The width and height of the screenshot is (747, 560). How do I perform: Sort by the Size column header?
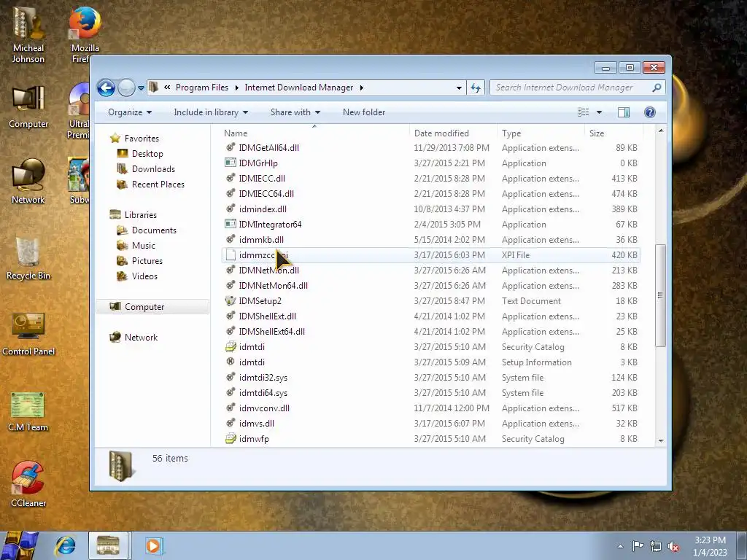point(597,133)
